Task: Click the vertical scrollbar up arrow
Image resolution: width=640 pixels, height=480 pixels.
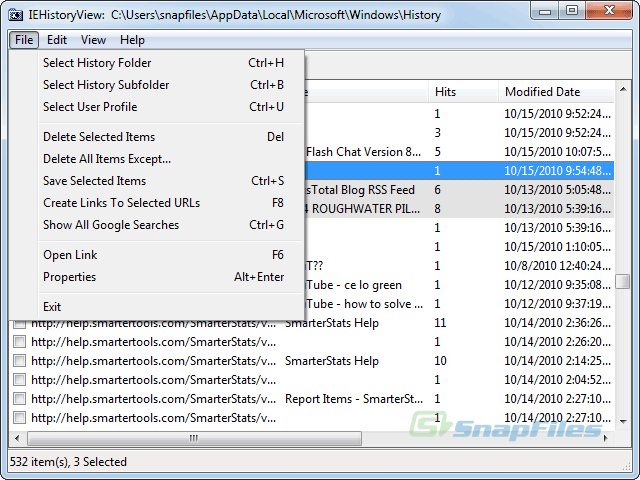Action: point(623,89)
